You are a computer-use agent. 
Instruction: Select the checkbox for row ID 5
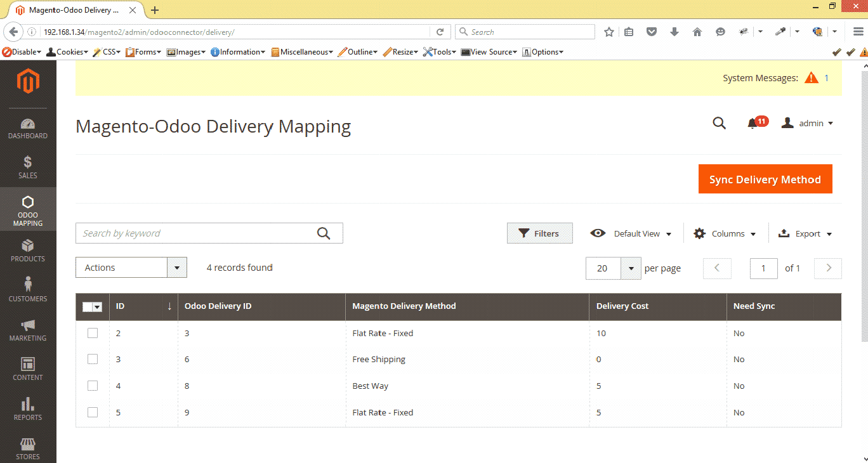[93, 412]
